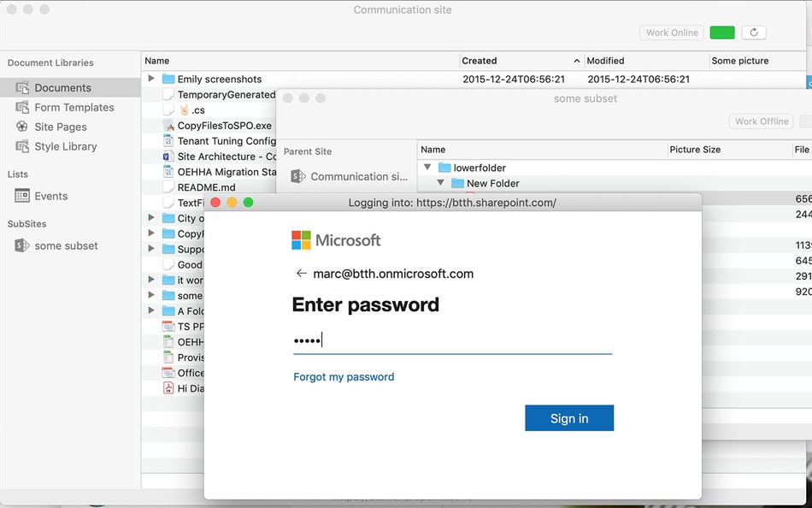Image resolution: width=812 pixels, height=508 pixels.
Task: Select TextFi file row icon
Action: (x=168, y=203)
